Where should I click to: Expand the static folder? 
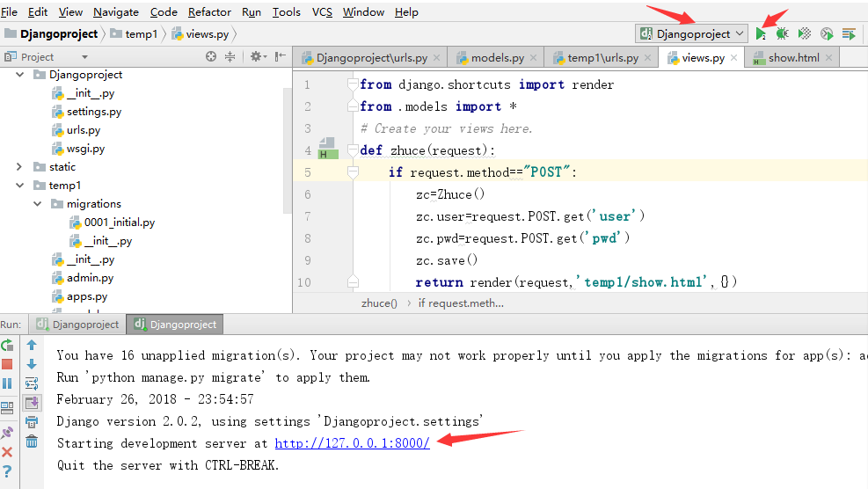click(x=20, y=167)
